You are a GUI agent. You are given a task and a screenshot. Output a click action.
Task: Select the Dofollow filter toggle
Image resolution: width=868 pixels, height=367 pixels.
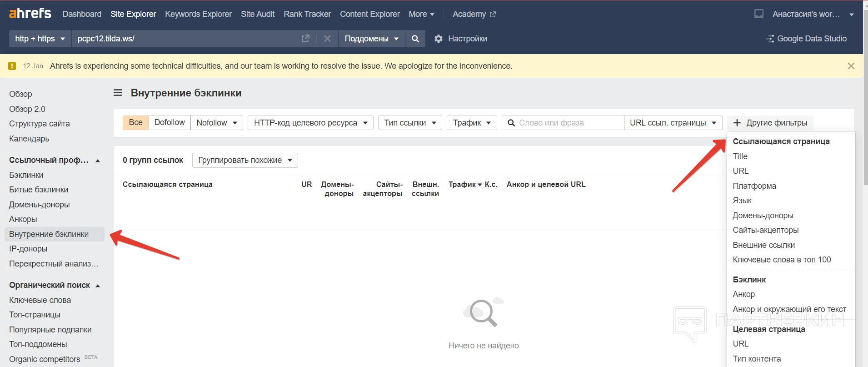pos(170,122)
